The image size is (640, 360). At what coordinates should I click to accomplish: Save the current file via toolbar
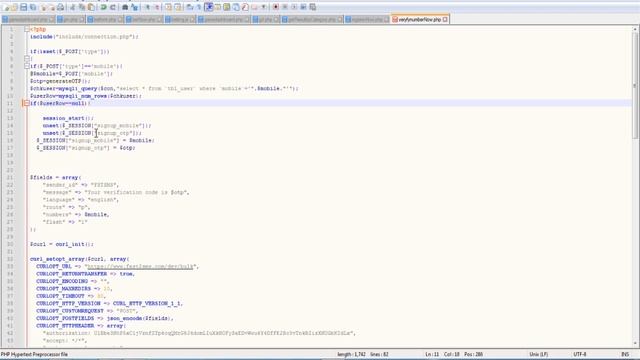point(24,7)
